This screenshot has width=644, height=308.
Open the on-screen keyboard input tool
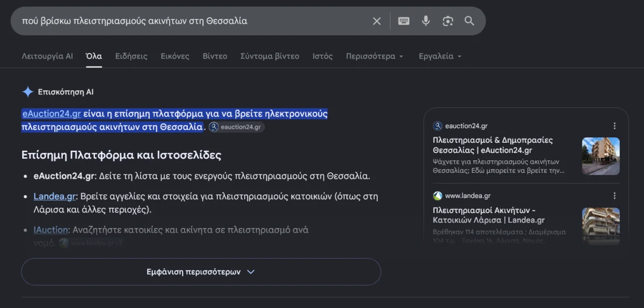tap(404, 21)
